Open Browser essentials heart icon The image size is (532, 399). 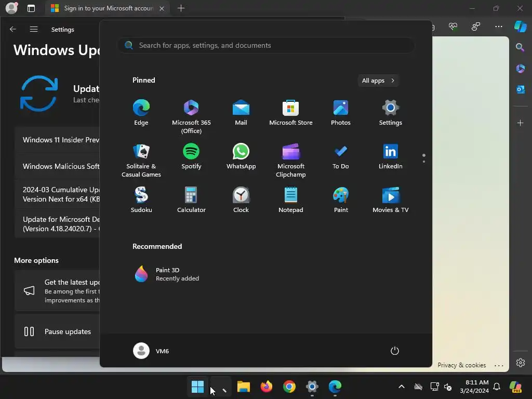[x=453, y=26]
